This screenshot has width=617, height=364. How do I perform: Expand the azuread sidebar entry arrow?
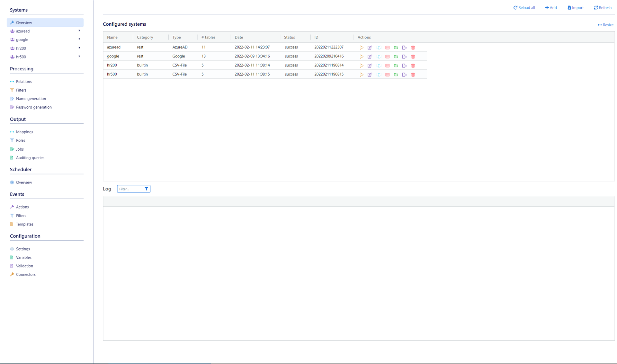[79, 31]
